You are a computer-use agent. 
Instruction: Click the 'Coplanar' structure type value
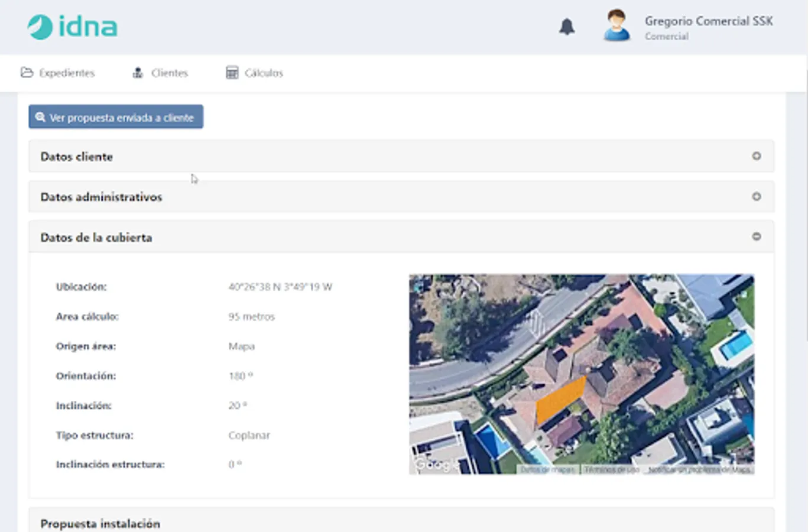click(x=249, y=436)
